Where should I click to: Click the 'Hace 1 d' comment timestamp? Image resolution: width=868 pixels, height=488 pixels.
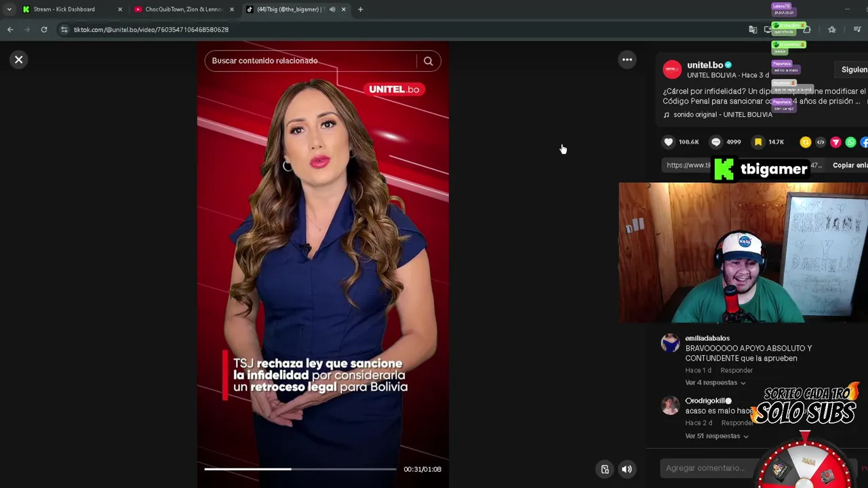(698, 371)
